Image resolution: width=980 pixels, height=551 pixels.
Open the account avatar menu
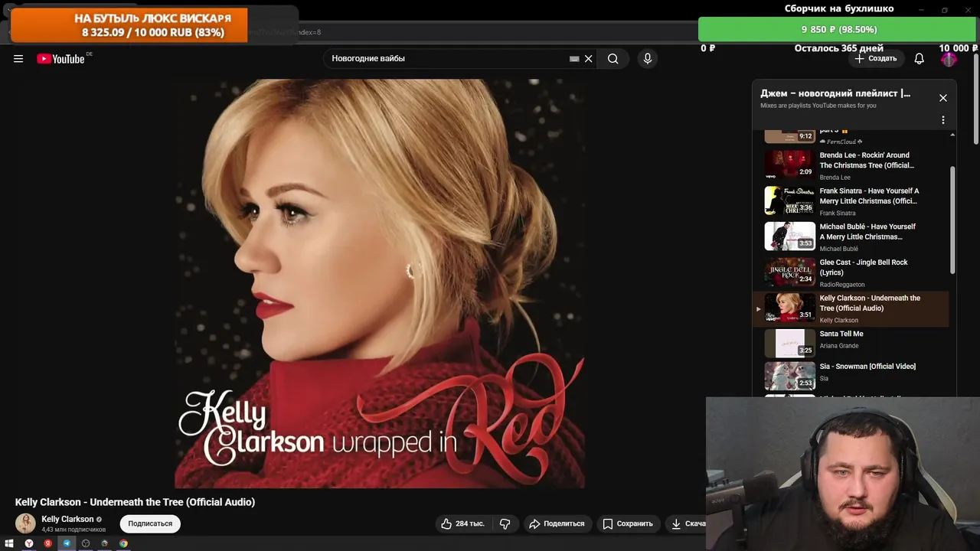(x=949, y=59)
